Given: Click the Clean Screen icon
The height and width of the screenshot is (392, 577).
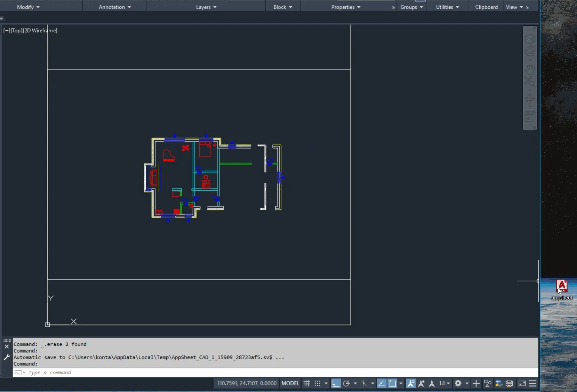Looking at the screenshot, I should coord(522,383).
